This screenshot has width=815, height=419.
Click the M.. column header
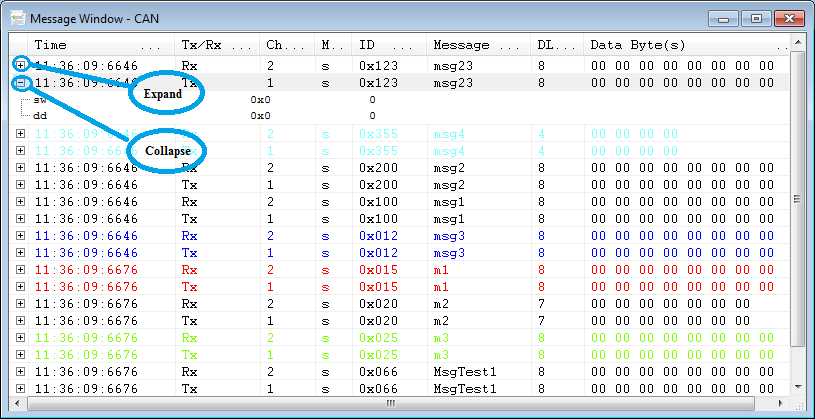tap(333, 45)
